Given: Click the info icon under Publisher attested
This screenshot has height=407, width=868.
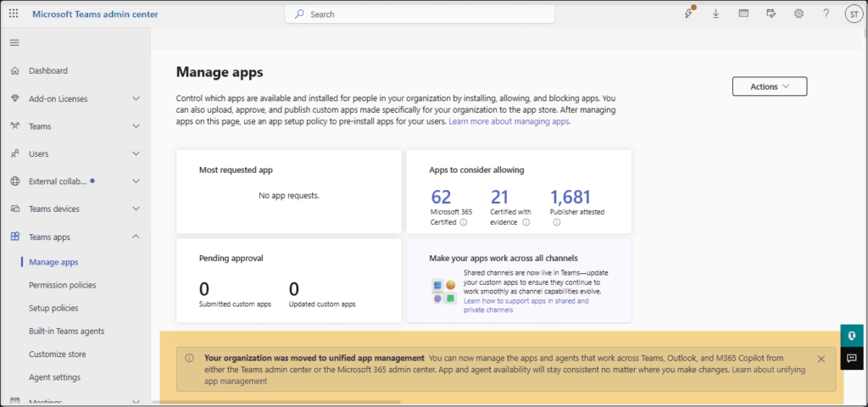Looking at the screenshot, I should (x=557, y=222).
